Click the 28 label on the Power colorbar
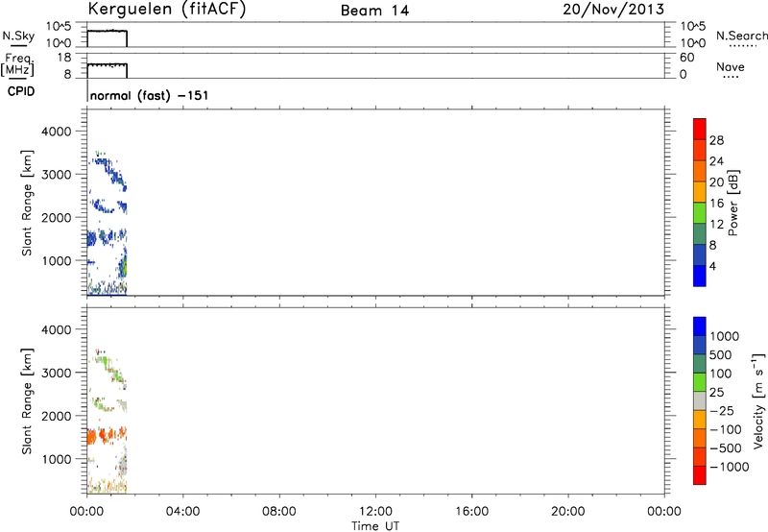This screenshot has width=768, height=532. pyautogui.click(x=716, y=140)
